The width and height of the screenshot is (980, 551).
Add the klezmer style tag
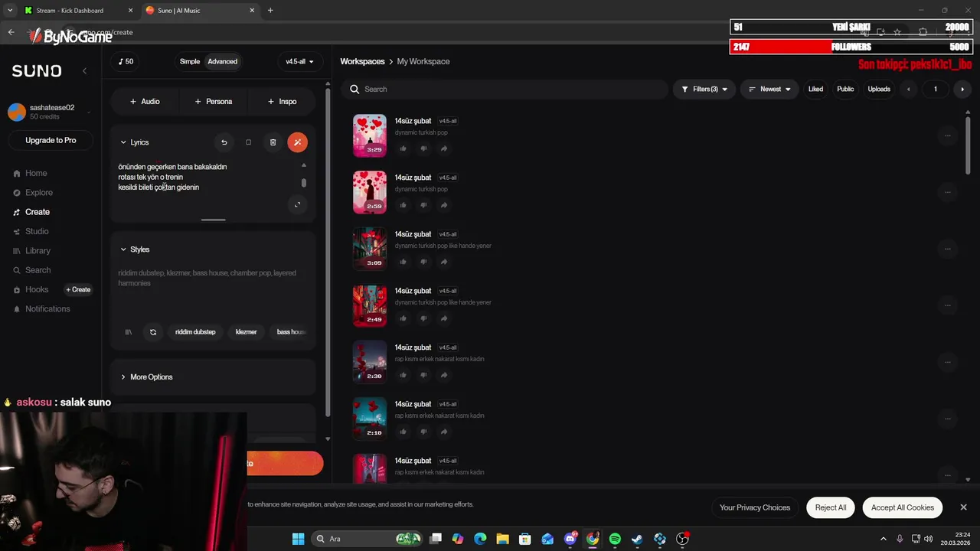[x=246, y=332]
